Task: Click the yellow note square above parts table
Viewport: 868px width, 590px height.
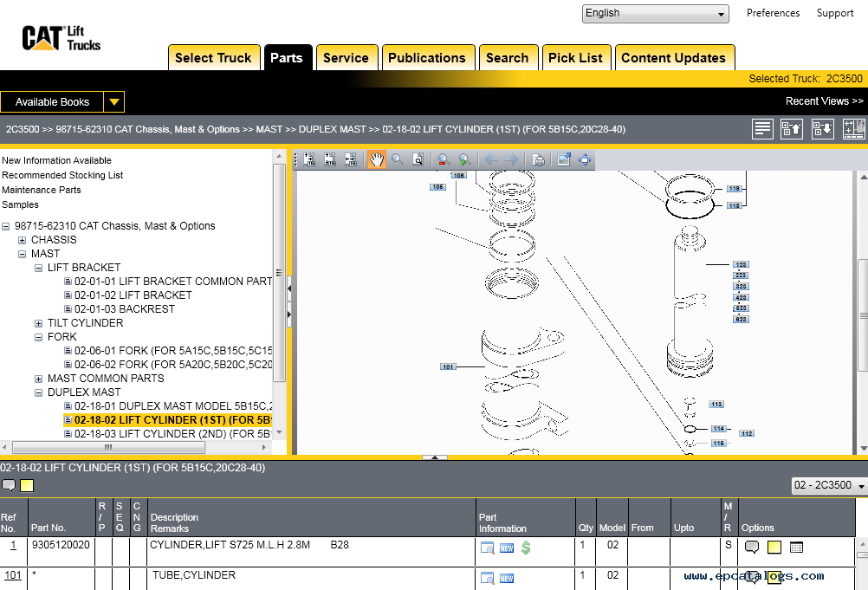Action: pyautogui.click(x=27, y=486)
